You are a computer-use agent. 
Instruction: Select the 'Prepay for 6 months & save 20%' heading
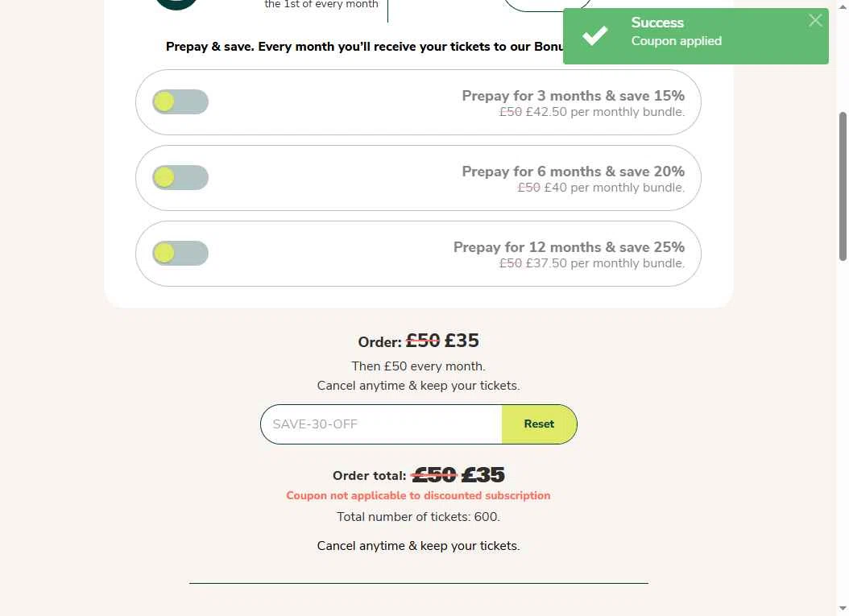click(573, 172)
